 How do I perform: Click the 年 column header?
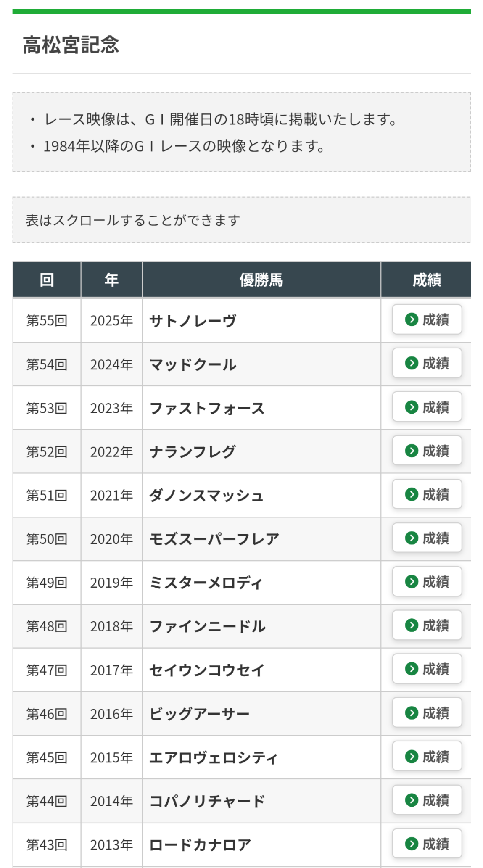click(111, 280)
